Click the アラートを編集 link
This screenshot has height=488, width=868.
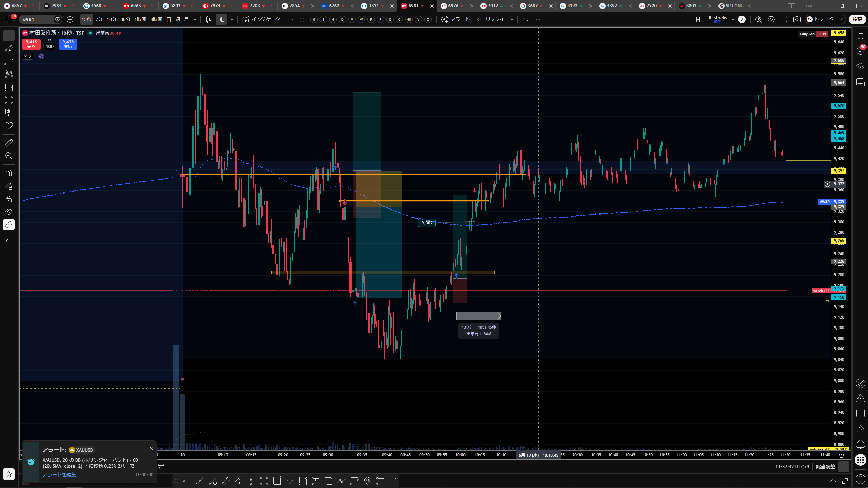click(x=59, y=474)
